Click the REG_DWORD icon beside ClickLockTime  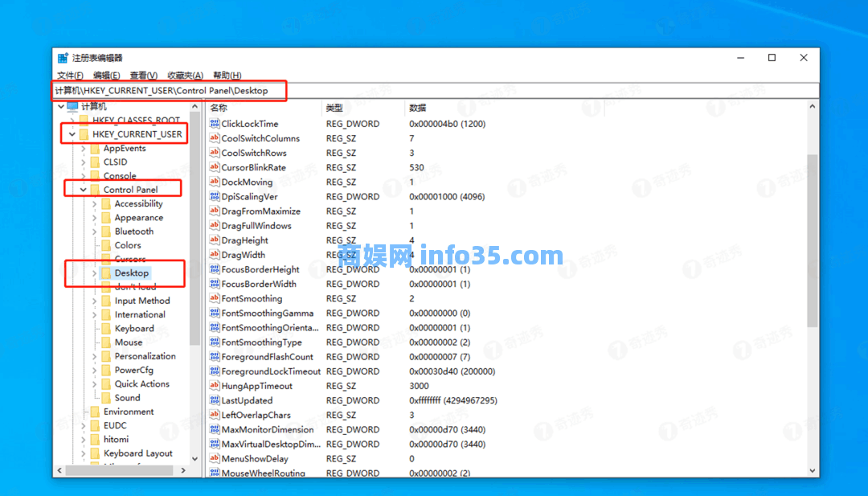pyautogui.click(x=215, y=123)
